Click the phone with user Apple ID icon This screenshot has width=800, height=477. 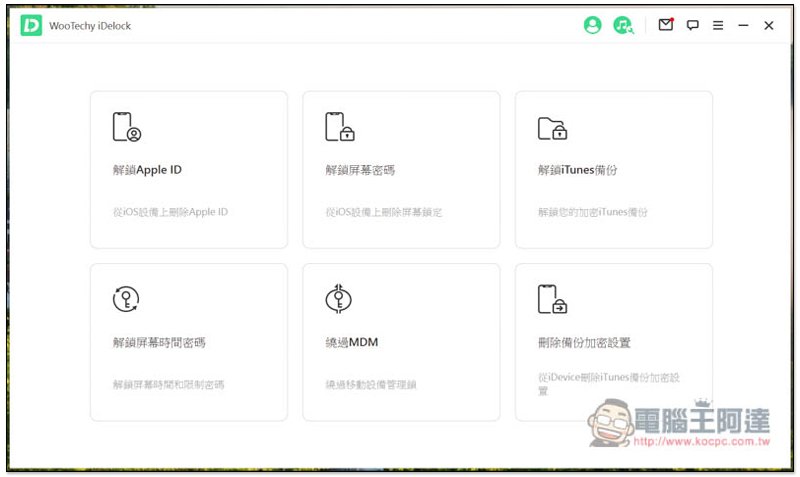pyautogui.click(x=127, y=127)
